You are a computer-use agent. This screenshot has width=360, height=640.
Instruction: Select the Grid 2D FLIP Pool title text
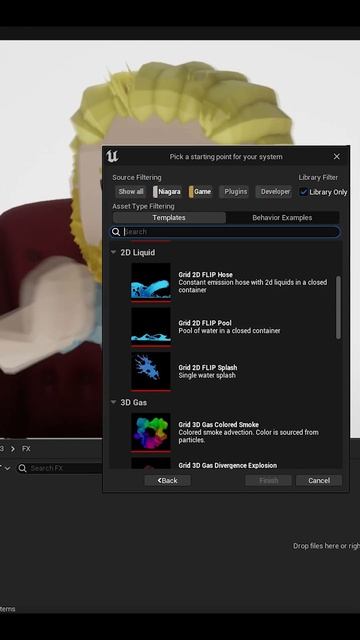205,323
